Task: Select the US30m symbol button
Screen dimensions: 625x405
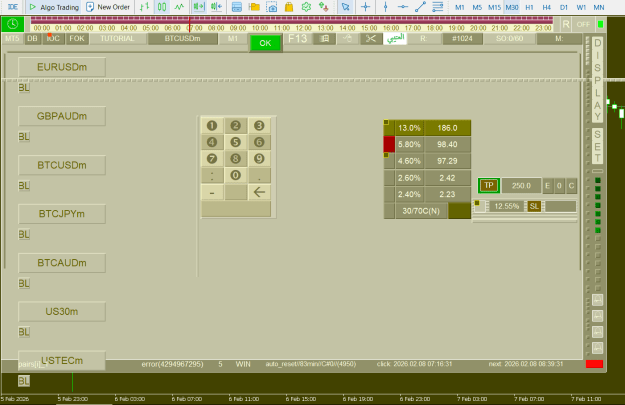Action: coord(62,311)
